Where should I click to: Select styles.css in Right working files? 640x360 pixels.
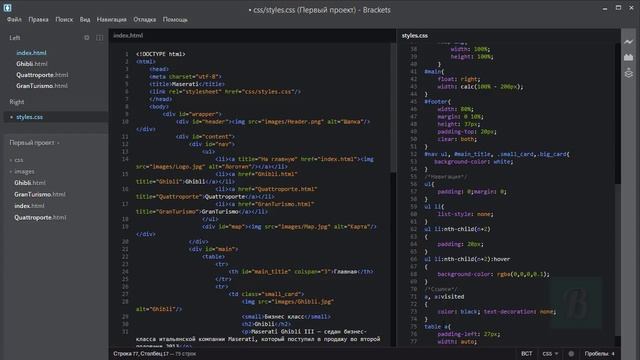click(x=29, y=117)
